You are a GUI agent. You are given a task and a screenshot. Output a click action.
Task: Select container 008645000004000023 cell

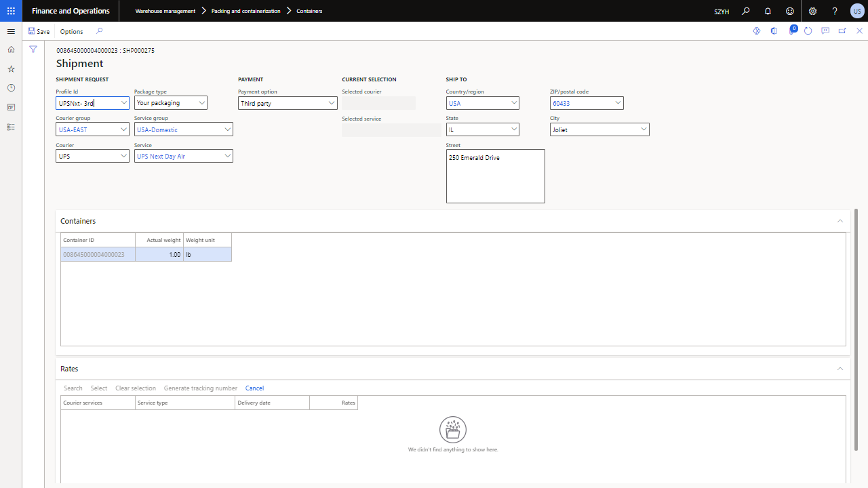point(98,255)
